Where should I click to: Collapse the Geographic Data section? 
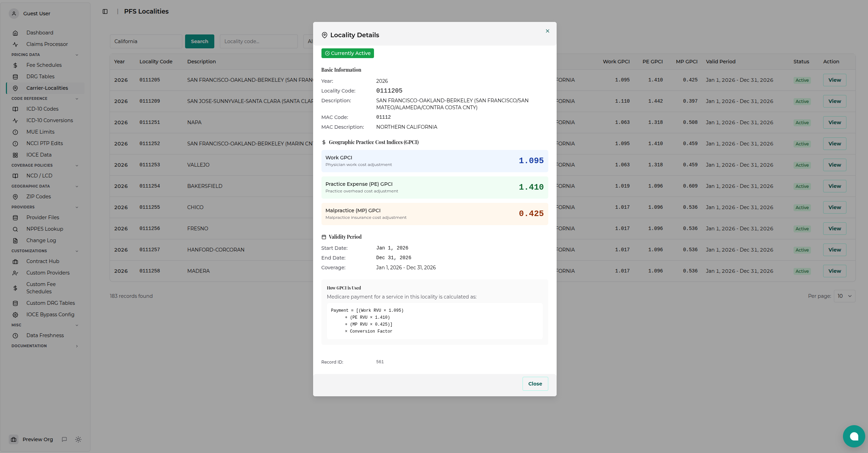click(77, 186)
